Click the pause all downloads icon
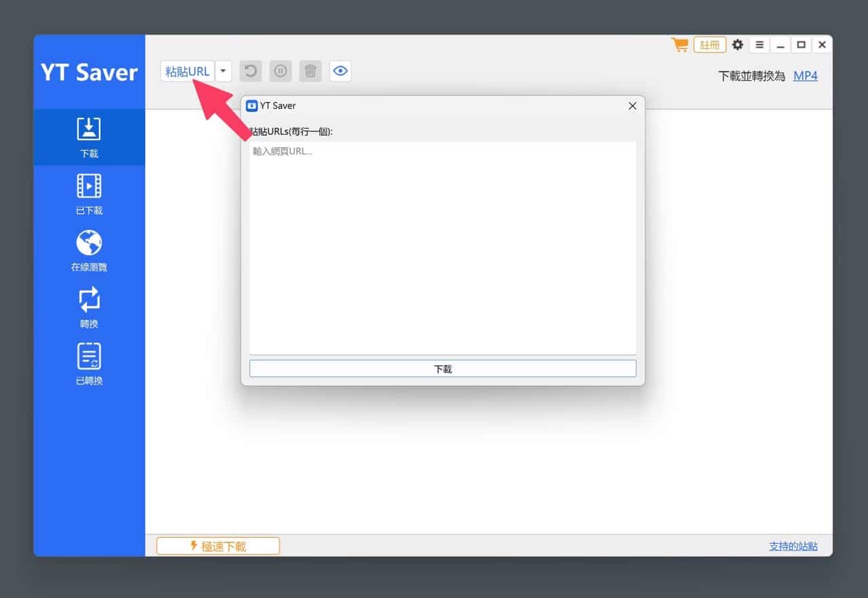 pyautogui.click(x=280, y=71)
